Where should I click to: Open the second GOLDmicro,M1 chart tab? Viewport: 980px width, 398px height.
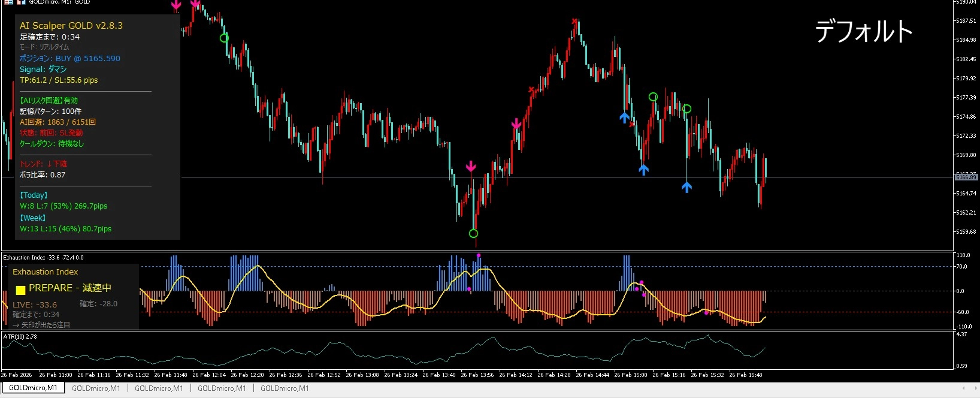pyautogui.click(x=96, y=388)
